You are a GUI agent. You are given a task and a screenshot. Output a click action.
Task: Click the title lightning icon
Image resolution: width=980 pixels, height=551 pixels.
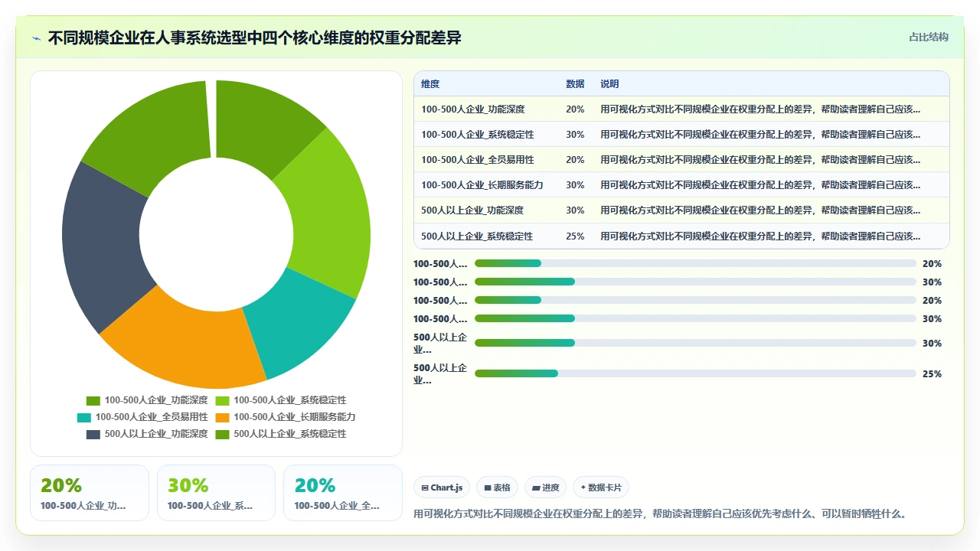pyautogui.click(x=36, y=38)
